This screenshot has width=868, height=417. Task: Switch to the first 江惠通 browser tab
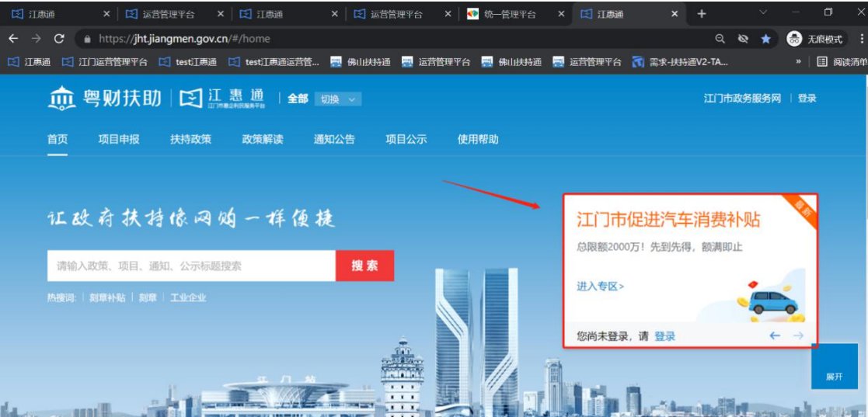(55, 15)
